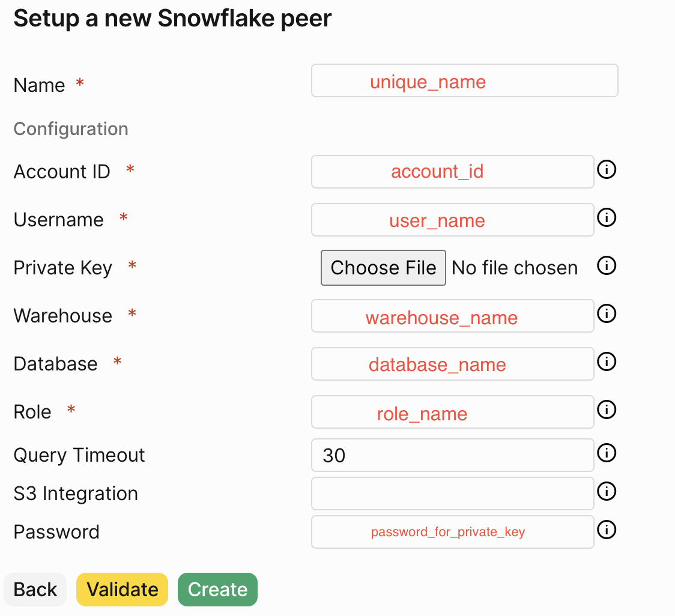
Task: Click the yellow Validate button
Action: point(123,590)
